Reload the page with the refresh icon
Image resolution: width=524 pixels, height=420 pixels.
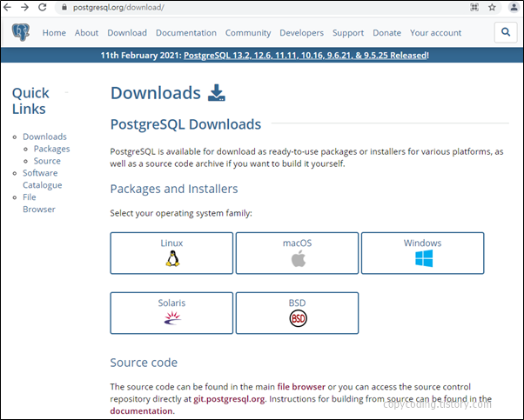click(43, 7)
